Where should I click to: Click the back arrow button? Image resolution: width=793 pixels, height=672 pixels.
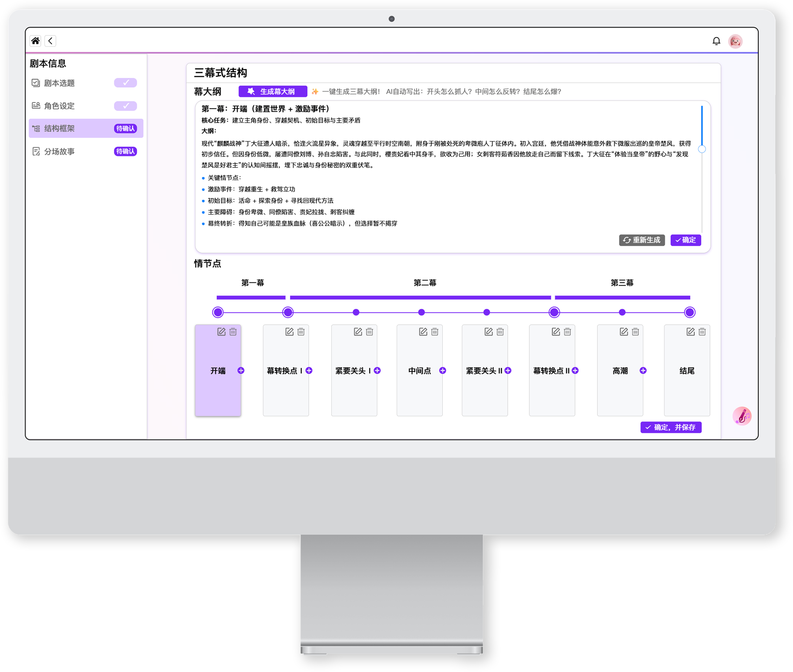[x=50, y=41]
